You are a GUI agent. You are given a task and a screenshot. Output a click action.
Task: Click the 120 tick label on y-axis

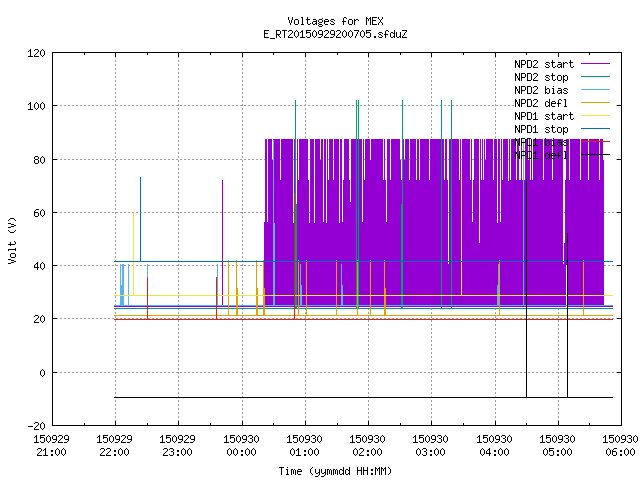[x=36, y=53]
